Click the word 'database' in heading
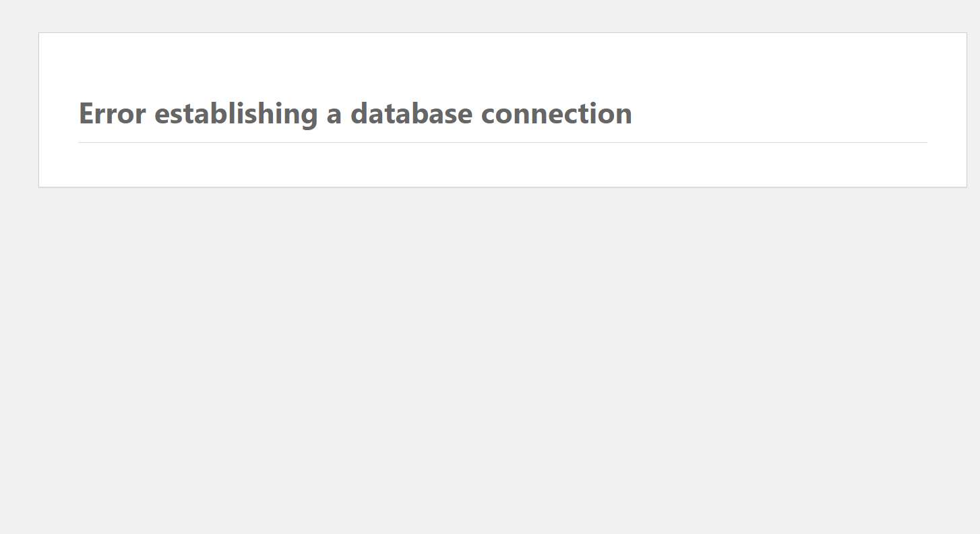Image resolution: width=980 pixels, height=534 pixels. coord(412,113)
